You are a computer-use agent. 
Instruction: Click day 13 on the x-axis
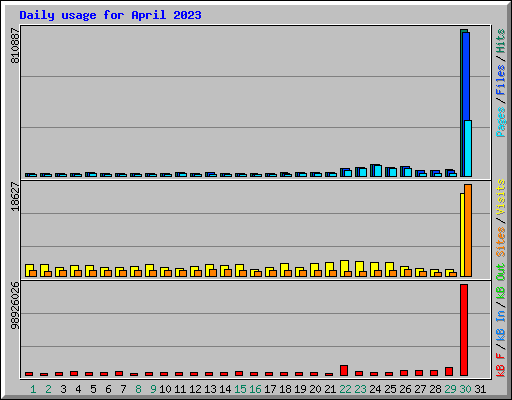point(210,389)
